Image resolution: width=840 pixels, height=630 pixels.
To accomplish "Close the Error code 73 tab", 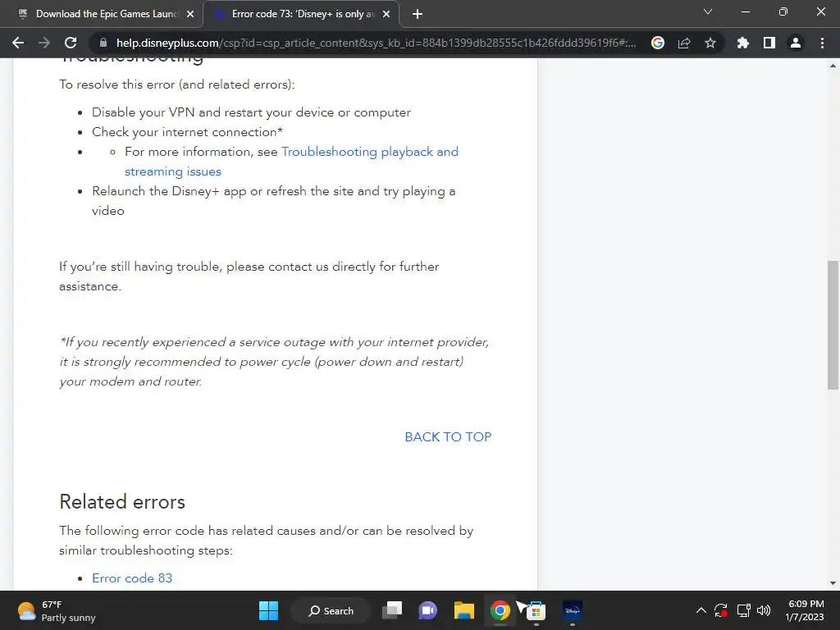I will pyautogui.click(x=386, y=14).
